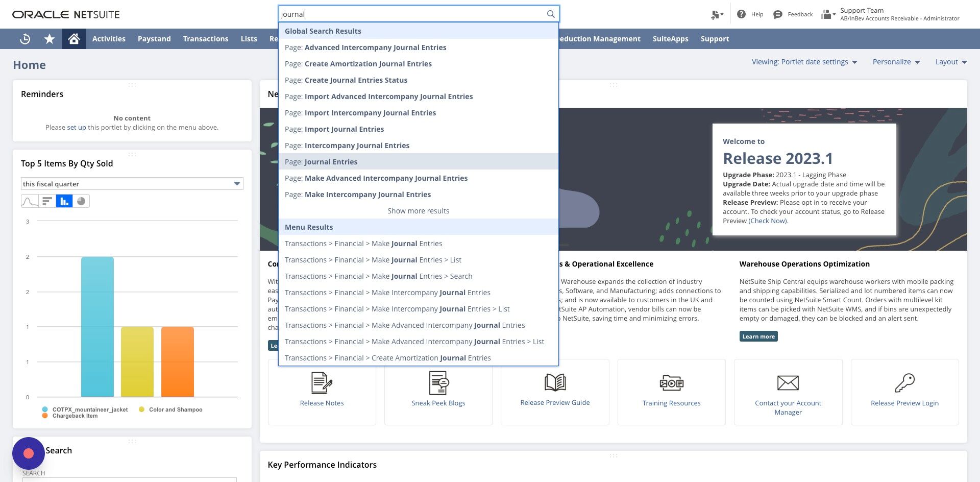Image resolution: width=980 pixels, height=482 pixels.
Task: Open the Change Role user icon
Action: pyautogui.click(x=828, y=14)
